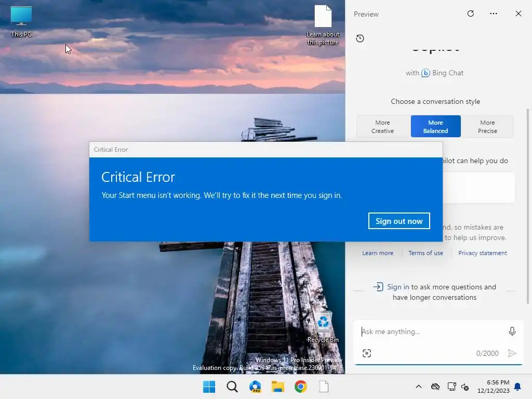Image resolution: width=532 pixels, height=399 pixels.
Task: Open the notifications bell icon
Action: (518, 387)
